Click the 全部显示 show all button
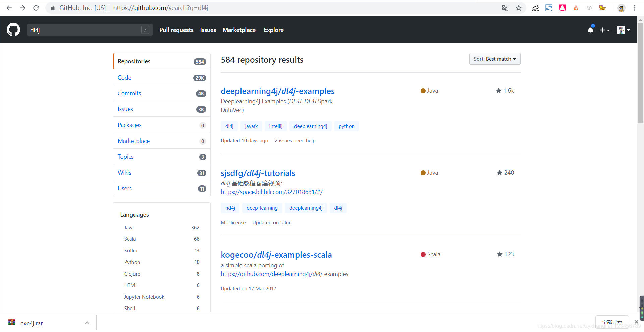The height and width of the screenshot is (332, 644). pyautogui.click(x=612, y=322)
